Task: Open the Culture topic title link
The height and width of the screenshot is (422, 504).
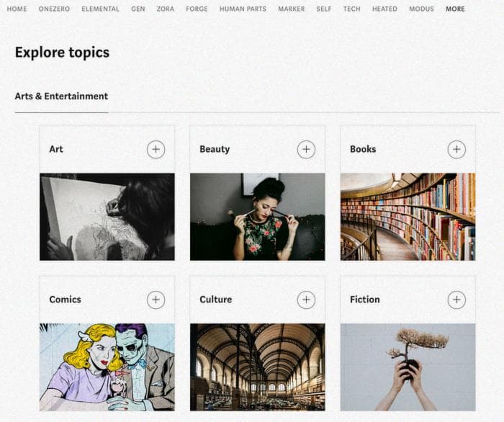Action: click(x=216, y=300)
